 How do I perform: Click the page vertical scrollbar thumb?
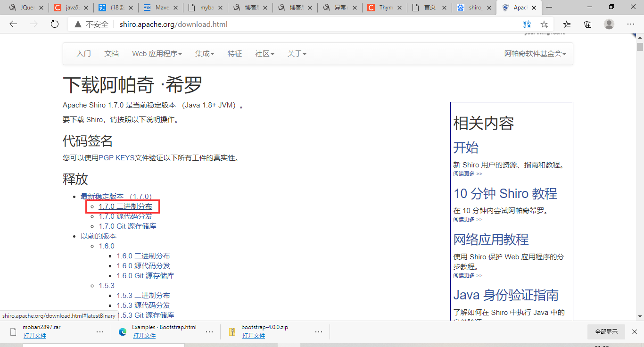(640, 47)
